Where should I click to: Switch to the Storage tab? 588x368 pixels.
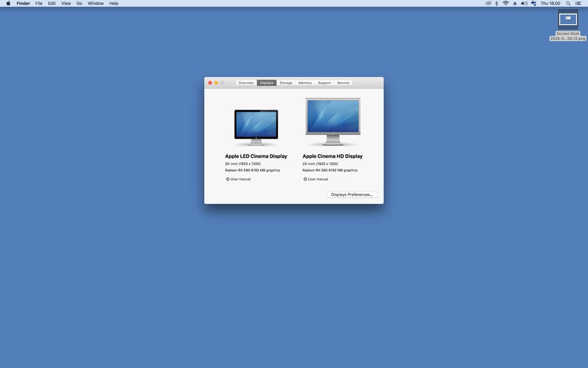[x=286, y=83]
